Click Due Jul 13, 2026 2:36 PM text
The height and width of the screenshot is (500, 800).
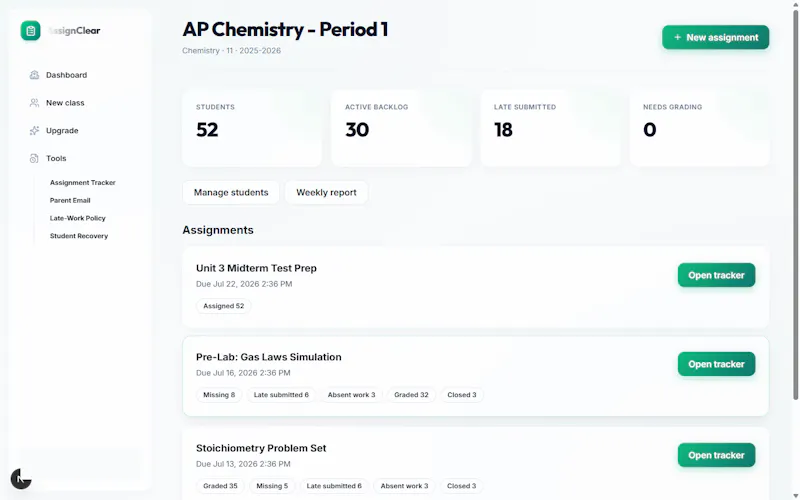click(x=243, y=464)
